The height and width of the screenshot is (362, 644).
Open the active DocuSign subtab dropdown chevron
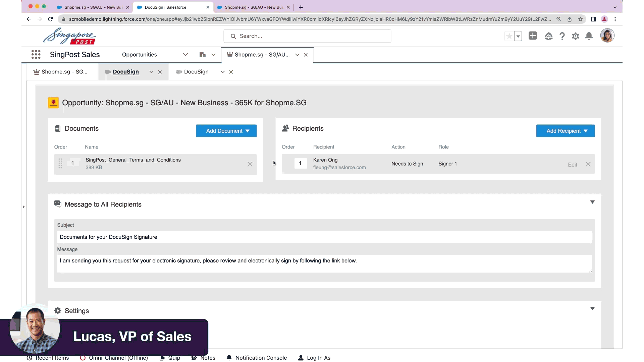pyautogui.click(x=151, y=72)
